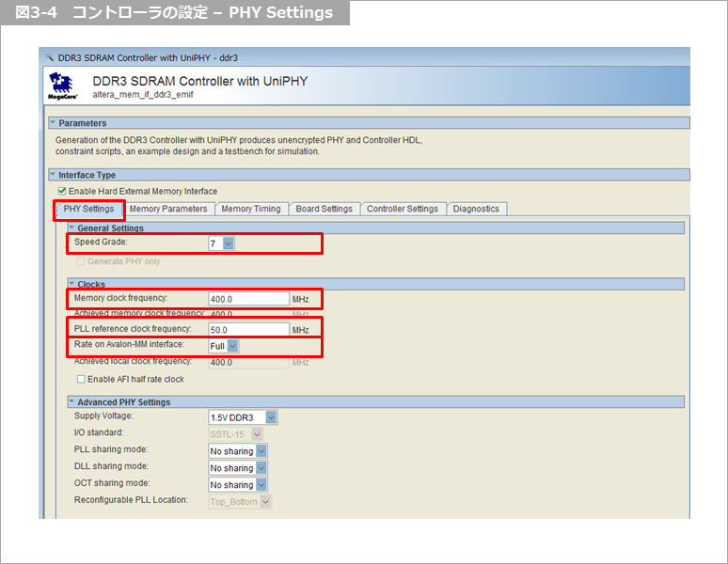The width and height of the screenshot is (728, 564).
Task: Collapse the Parameters section
Action: [x=53, y=123]
